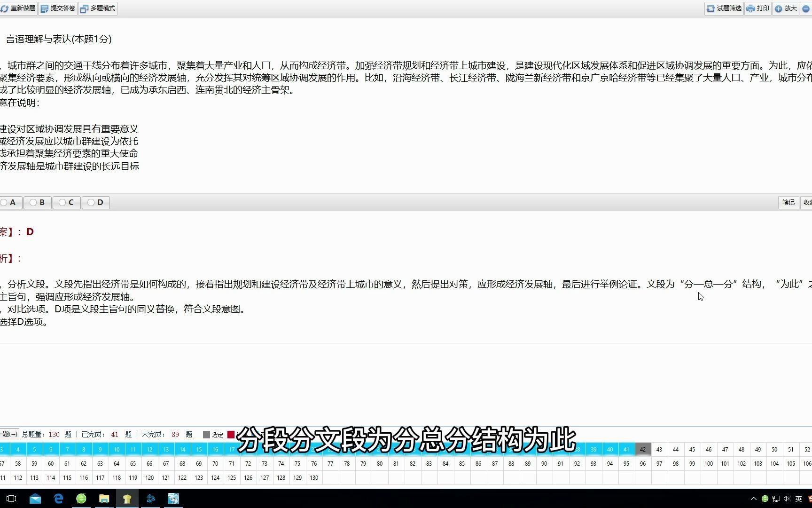
Task: Open Windows Task View
Action: click(x=12, y=499)
